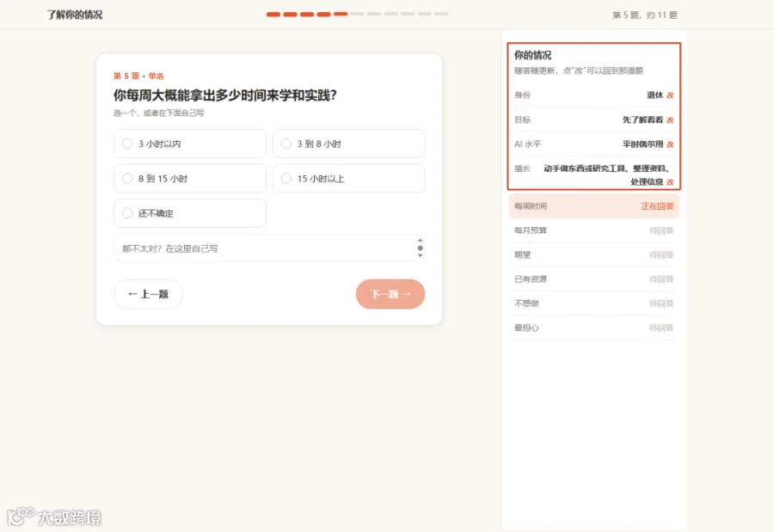Click the "期望" sidebar row
Viewport: 774px width, 532px height.
593,254
